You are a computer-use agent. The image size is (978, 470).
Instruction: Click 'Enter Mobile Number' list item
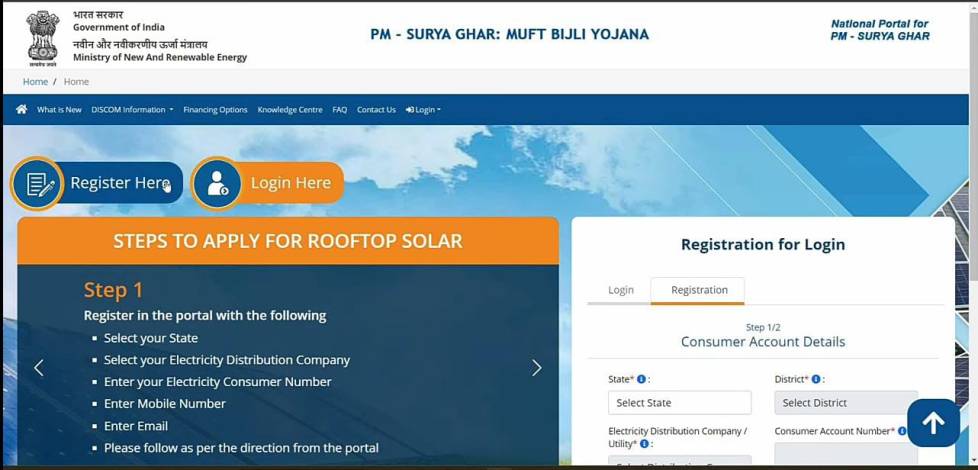click(x=165, y=403)
